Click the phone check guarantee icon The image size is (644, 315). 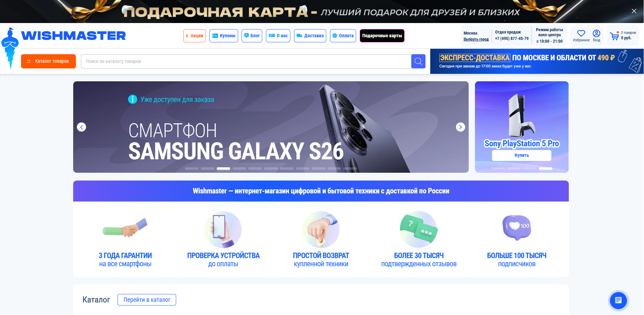pyautogui.click(x=223, y=230)
